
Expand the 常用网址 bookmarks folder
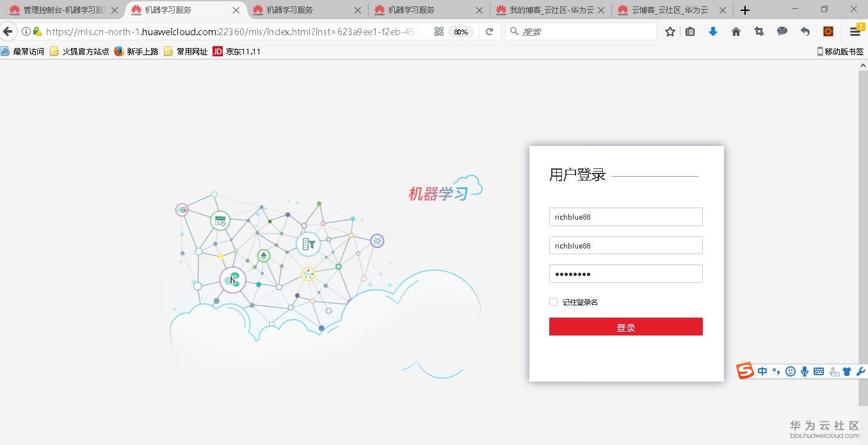185,51
